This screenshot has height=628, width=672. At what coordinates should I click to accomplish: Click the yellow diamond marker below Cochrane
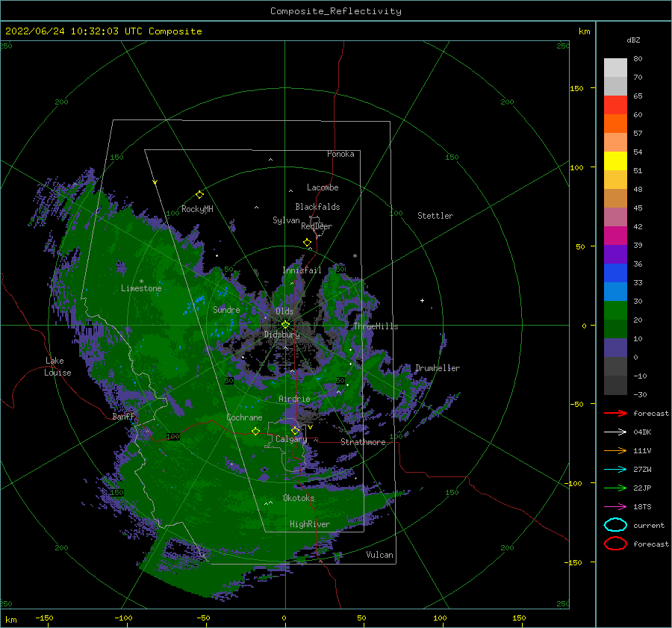pyautogui.click(x=255, y=431)
